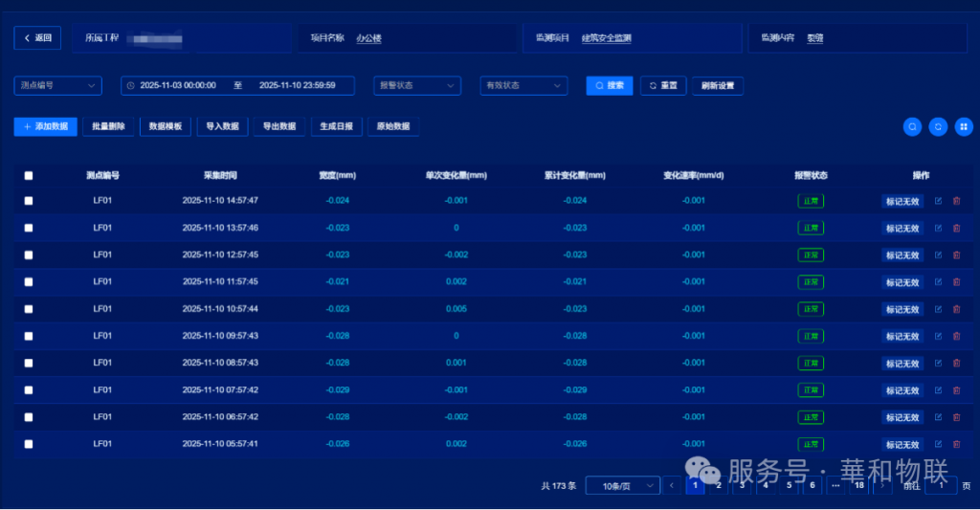The height and width of the screenshot is (510, 980).
Task: Delete the 14:57:47 row record
Action: click(x=956, y=201)
